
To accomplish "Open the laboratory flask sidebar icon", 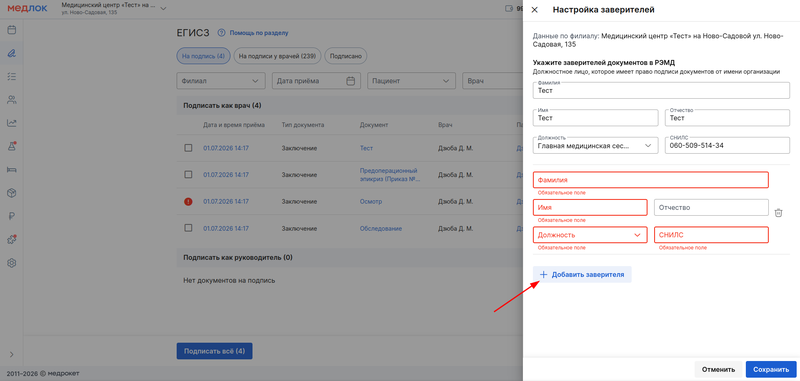I will click(11, 146).
